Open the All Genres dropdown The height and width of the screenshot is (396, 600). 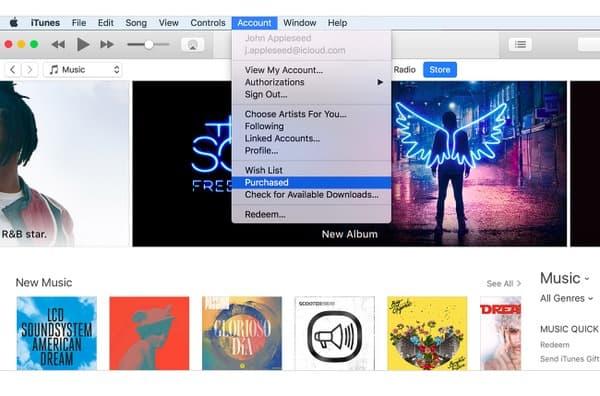566,298
